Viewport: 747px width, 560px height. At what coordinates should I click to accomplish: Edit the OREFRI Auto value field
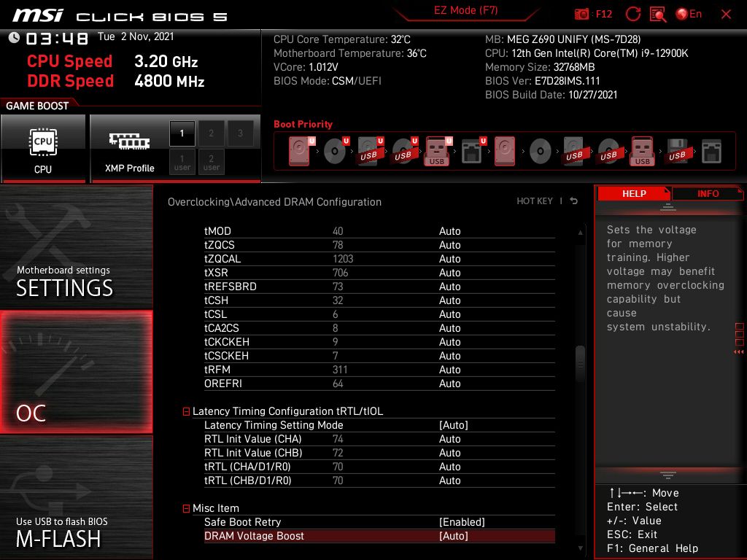pos(449,384)
